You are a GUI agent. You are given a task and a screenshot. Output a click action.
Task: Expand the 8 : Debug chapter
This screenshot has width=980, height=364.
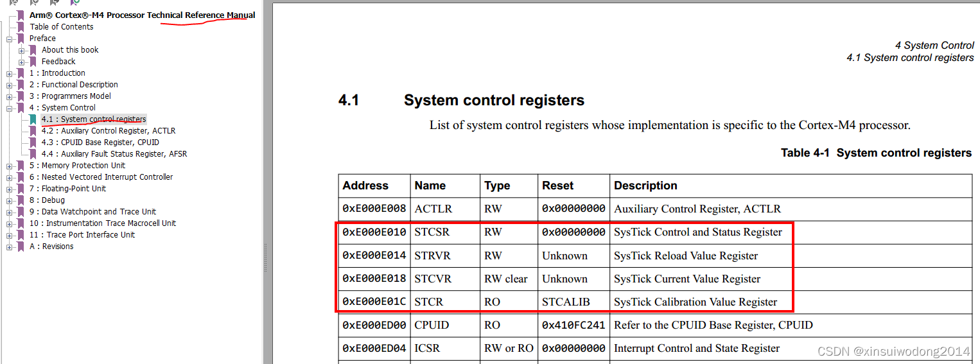(x=10, y=200)
